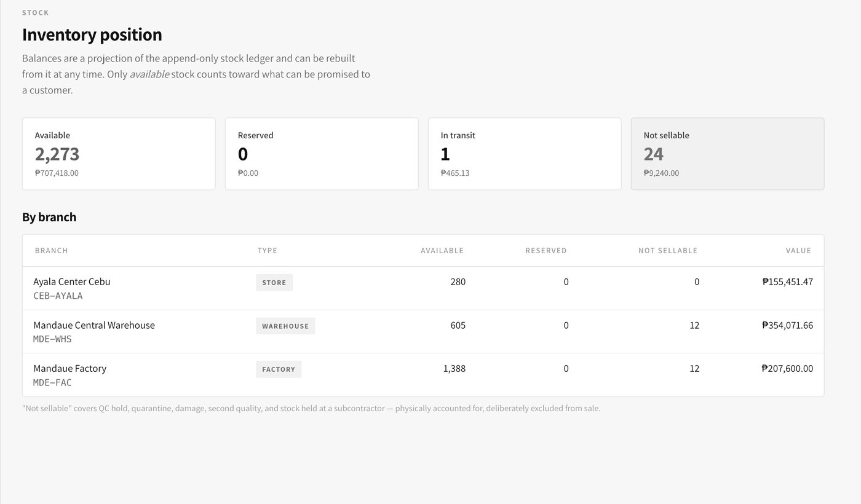Click available quantity 1,388 for Factory
This screenshot has width=861, height=504.
click(454, 368)
